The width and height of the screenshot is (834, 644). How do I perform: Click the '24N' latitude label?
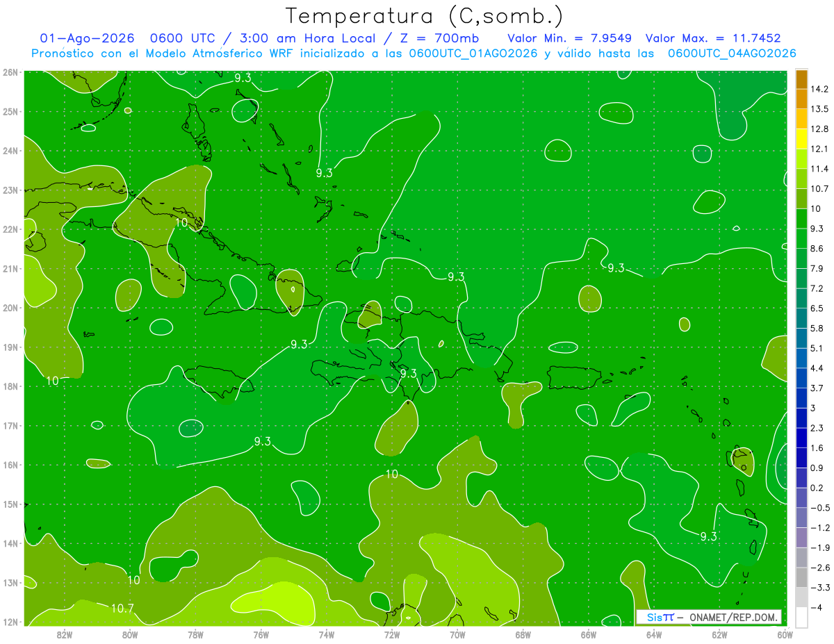click(10, 151)
